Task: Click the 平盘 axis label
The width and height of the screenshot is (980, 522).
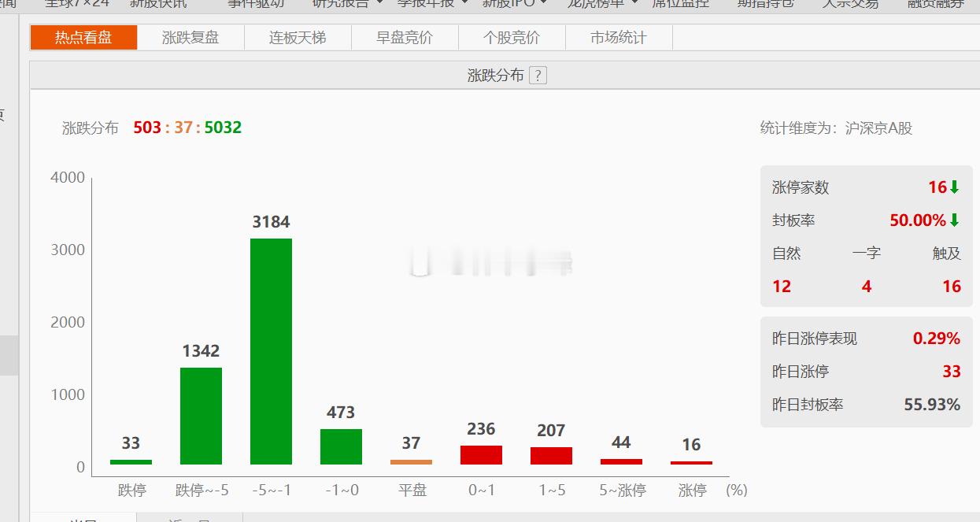Action: tap(412, 490)
